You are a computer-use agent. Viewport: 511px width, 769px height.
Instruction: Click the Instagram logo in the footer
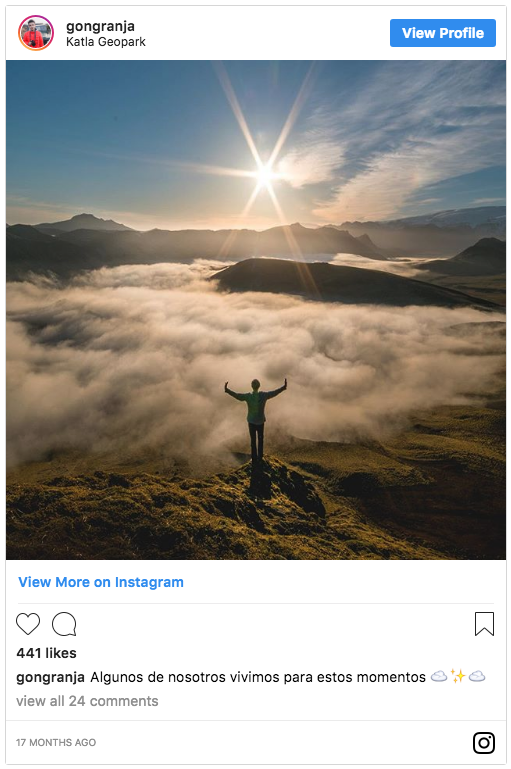click(x=484, y=743)
